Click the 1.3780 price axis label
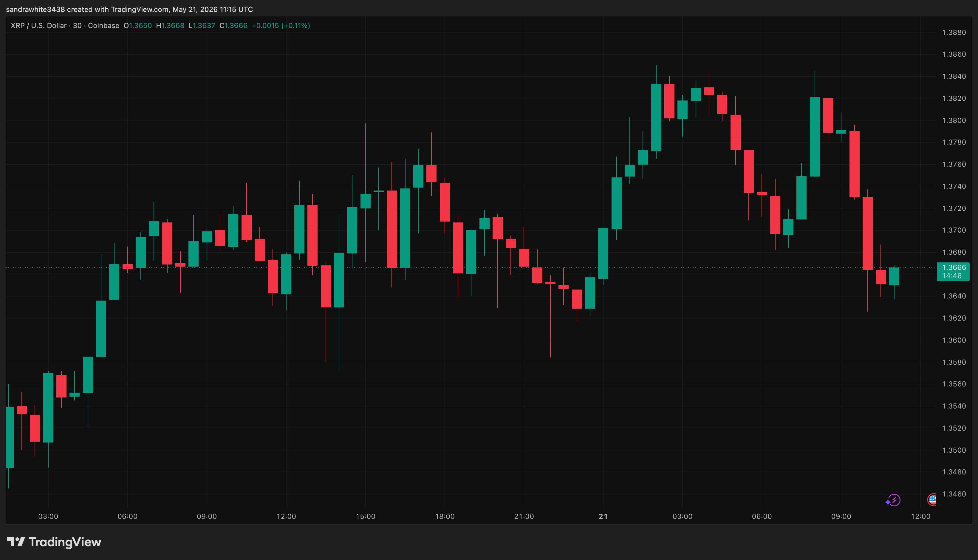Viewport: 978px width, 560px height. (x=954, y=142)
